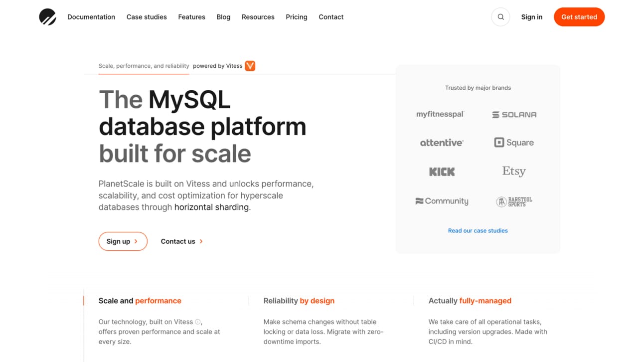644x362 pixels.
Task: Open the Read our case studies link
Action: click(478, 231)
